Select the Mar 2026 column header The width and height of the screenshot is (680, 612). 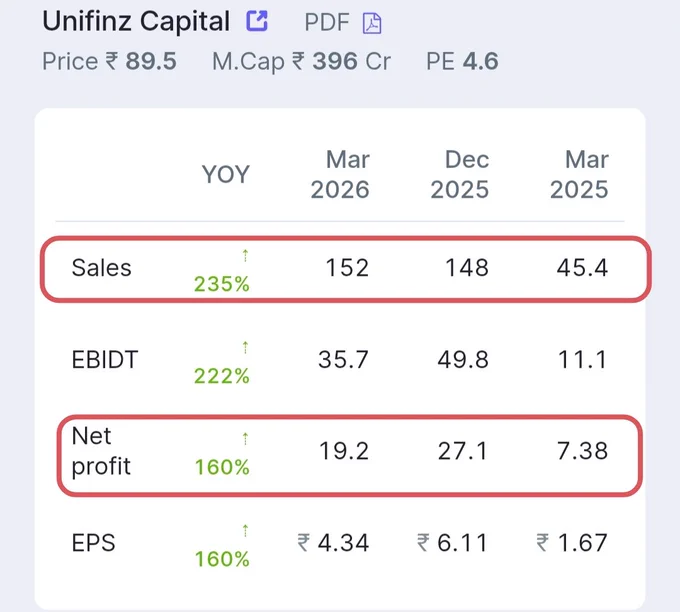[340, 174]
